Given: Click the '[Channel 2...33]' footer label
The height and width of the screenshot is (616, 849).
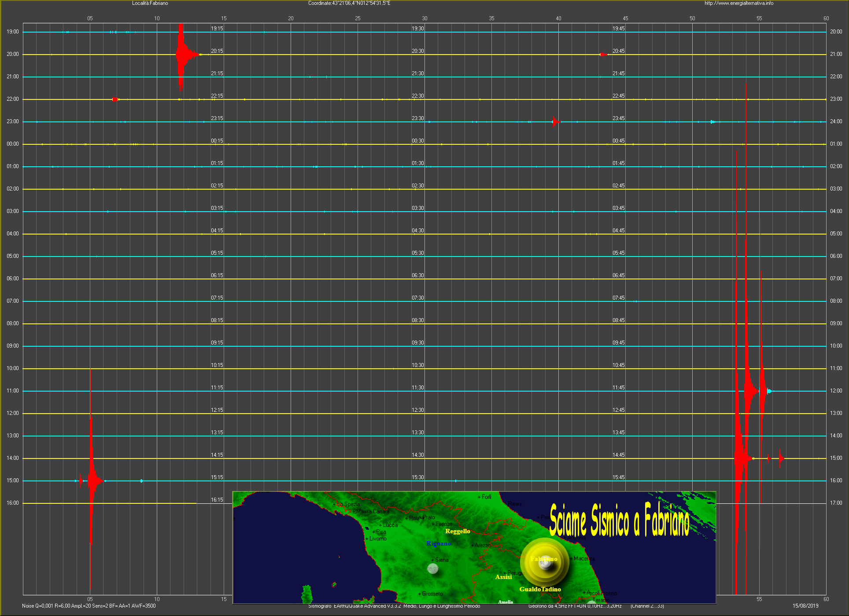Looking at the screenshot, I should pyautogui.click(x=647, y=606).
